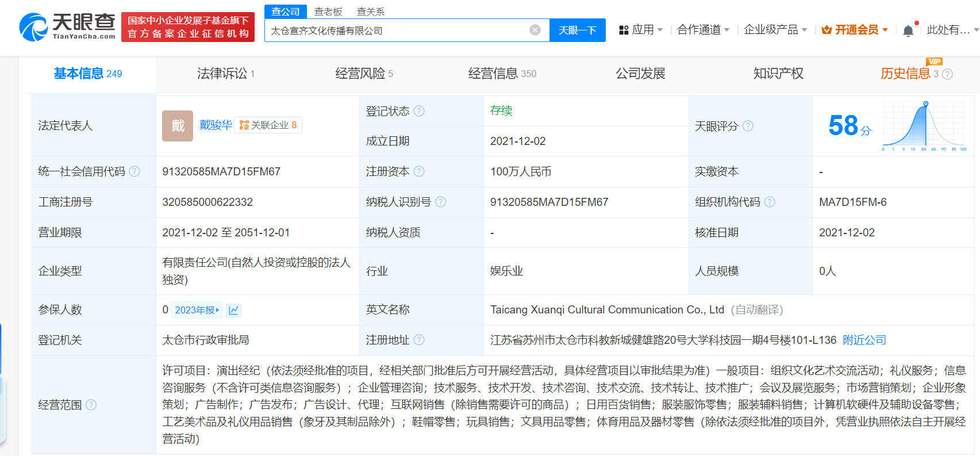Show help for 登记状态 question icon

(x=419, y=111)
